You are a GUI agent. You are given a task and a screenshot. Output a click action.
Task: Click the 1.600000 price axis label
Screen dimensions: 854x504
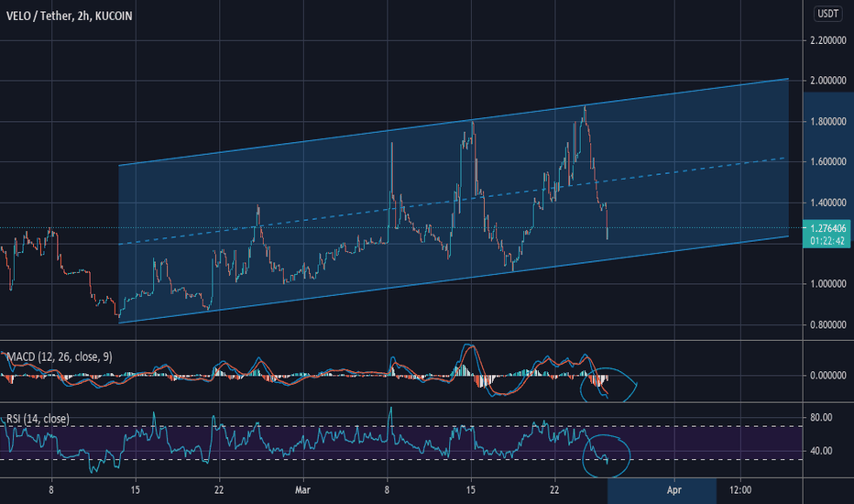(827, 162)
